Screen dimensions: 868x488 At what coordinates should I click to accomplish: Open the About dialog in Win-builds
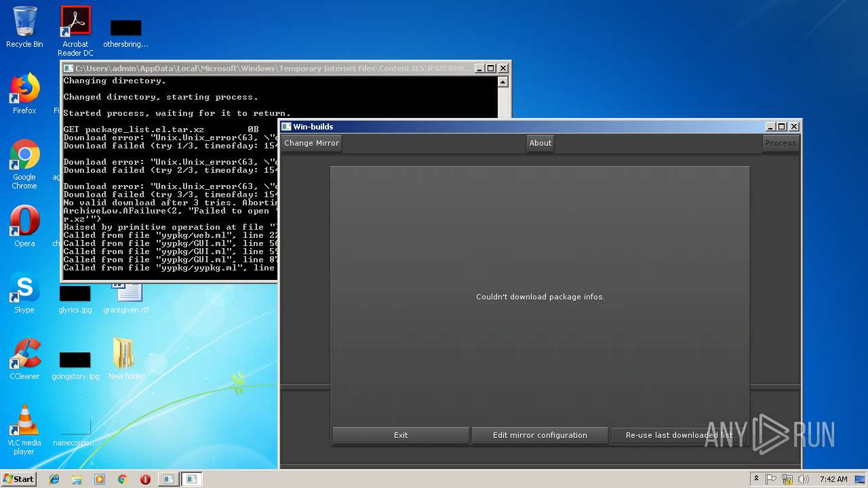[x=540, y=143]
